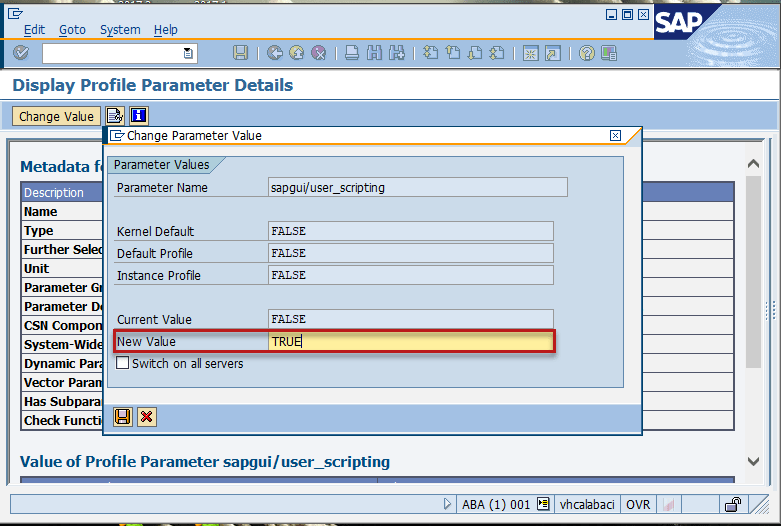Click the dialog red X cancel icon
The height and width of the screenshot is (526, 781).
tap(146, 417)
